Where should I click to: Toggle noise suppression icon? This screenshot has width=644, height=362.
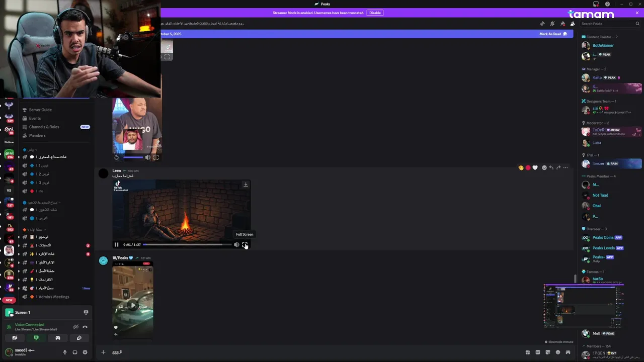[76, 327]
